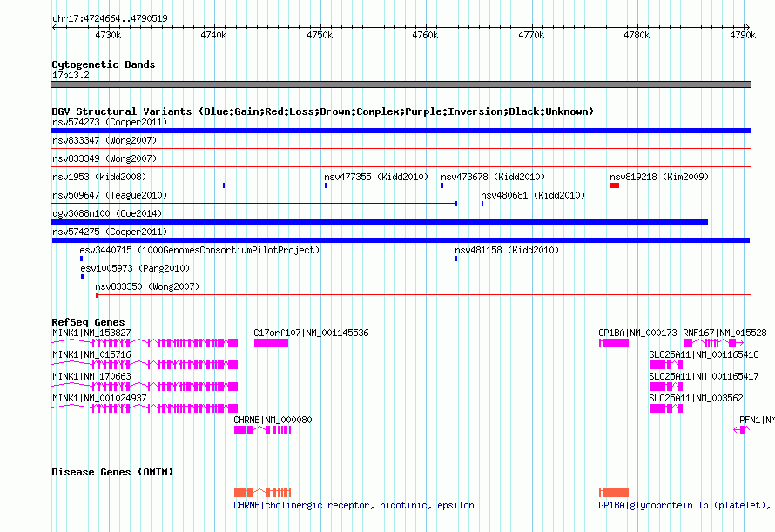Viewport: 775px width, 532px height.
Task: Open GP1BA glycoprotein Ib OMIM link
Action: tap(685, 505)
